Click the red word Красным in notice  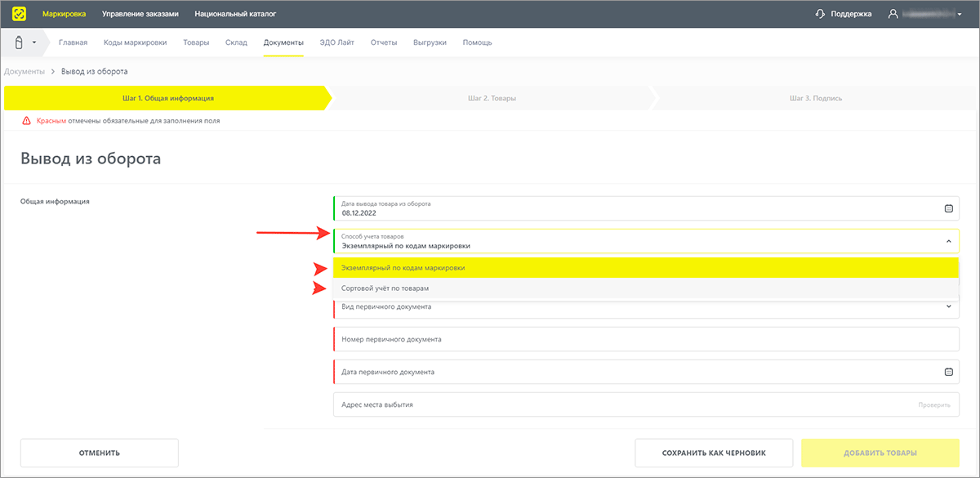pyautogui.click(x=51, y=120)
